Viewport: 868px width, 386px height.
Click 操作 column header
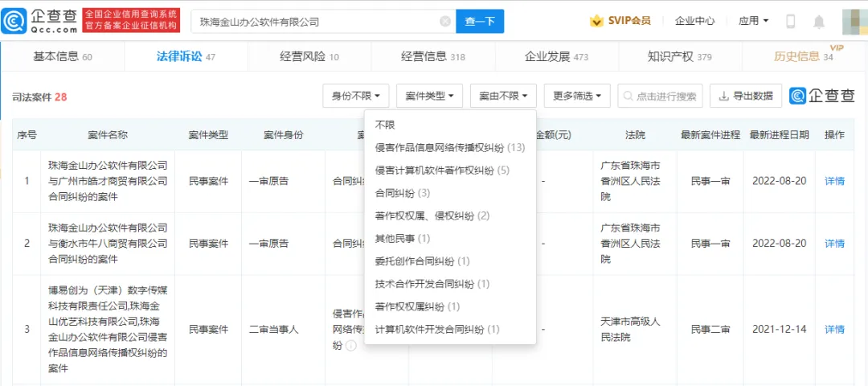point(835,134)
